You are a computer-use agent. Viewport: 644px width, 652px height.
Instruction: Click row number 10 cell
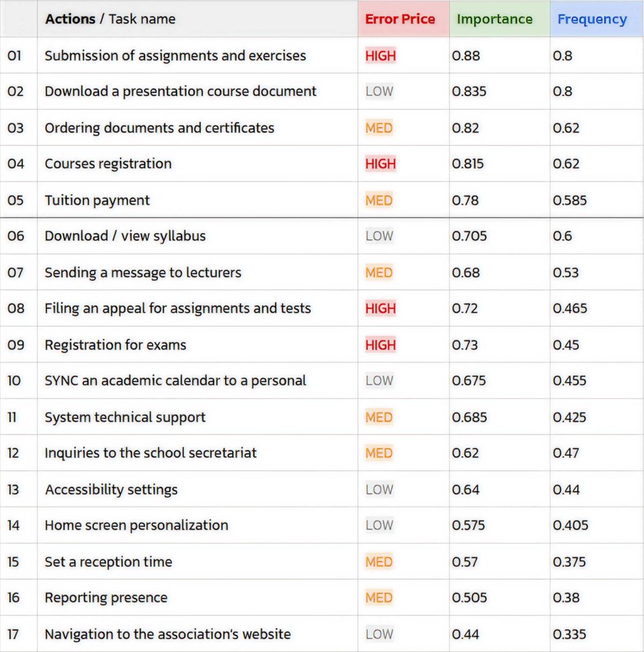[14, 381]
